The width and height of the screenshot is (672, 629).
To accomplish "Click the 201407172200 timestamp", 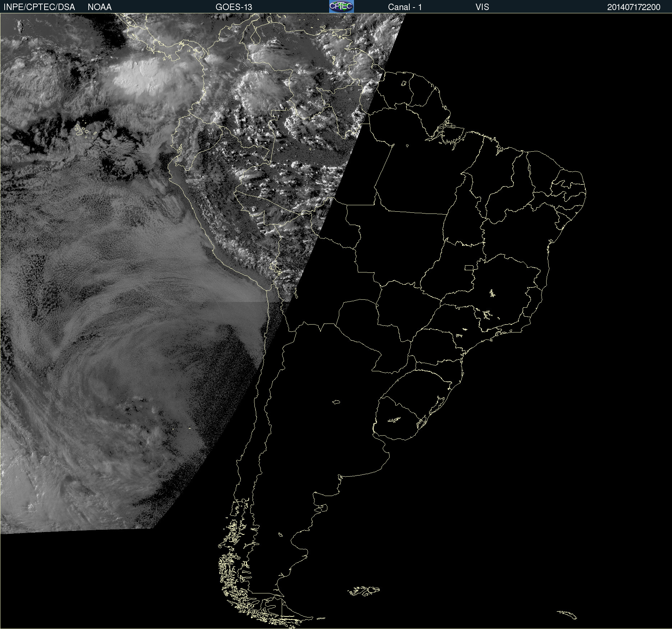I will coord(634,7).
